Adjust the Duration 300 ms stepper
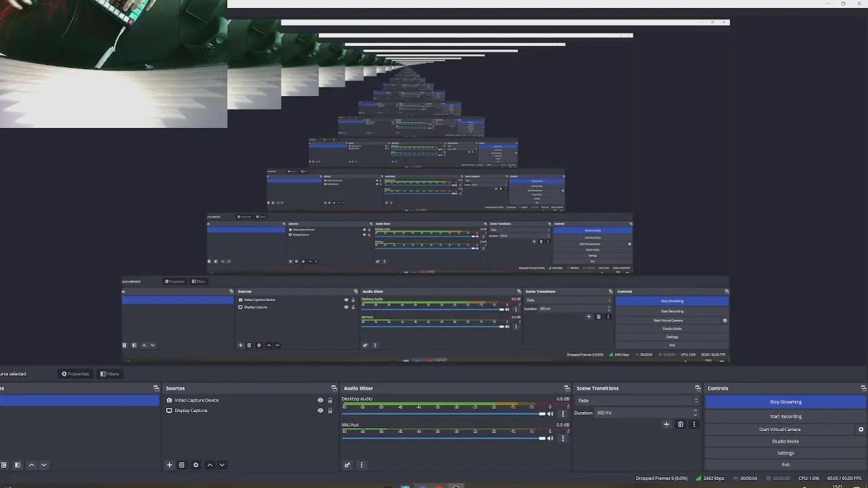Viewport: 868px width, 488px height. tap(696, 413)
